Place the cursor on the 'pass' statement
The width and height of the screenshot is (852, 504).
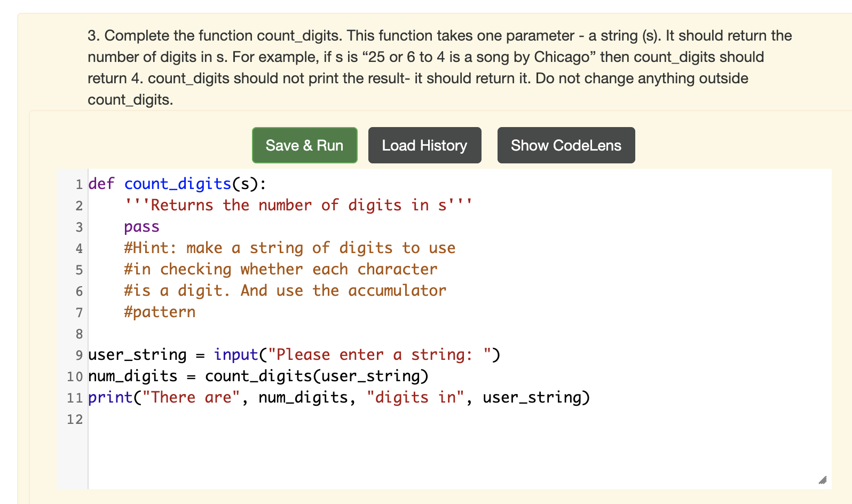click(141, 226)
